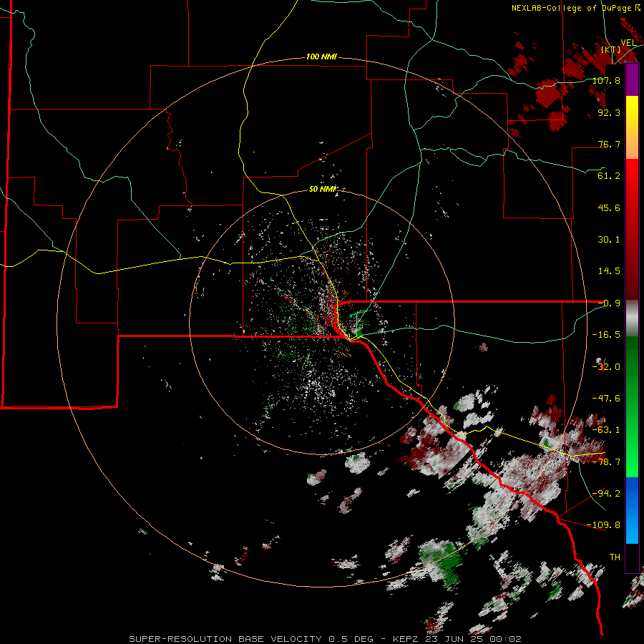Click the -16.5 velocity scale value

pos(606,335)
